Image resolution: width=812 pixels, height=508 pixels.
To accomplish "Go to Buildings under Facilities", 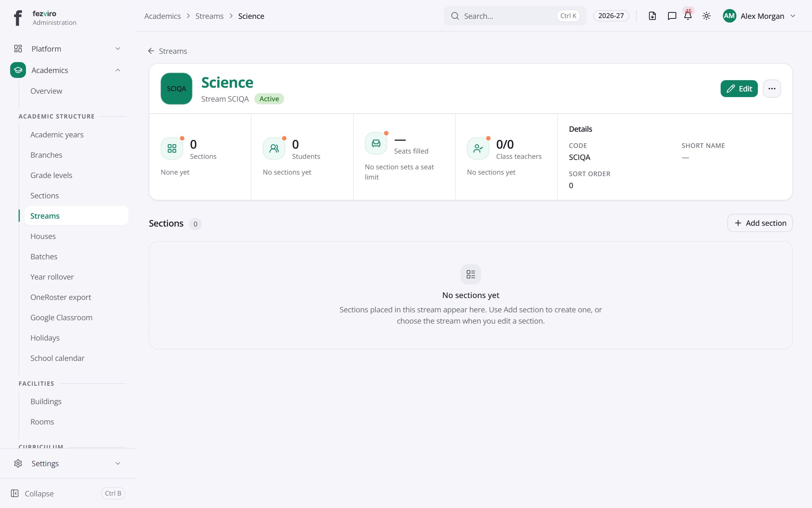I will click(x=46, y=401).
